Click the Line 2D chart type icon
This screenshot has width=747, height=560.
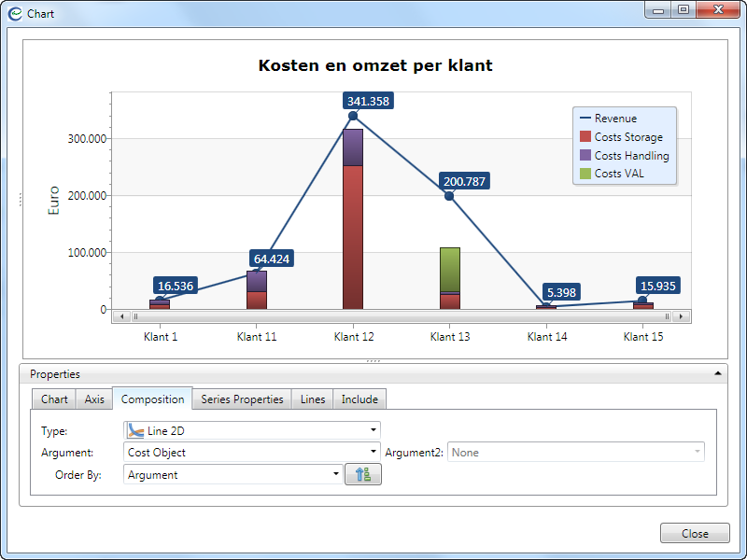coord(135,429)
